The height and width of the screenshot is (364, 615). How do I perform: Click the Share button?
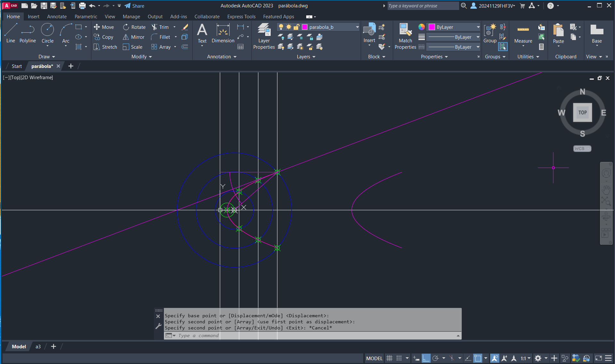coord(134,6)
